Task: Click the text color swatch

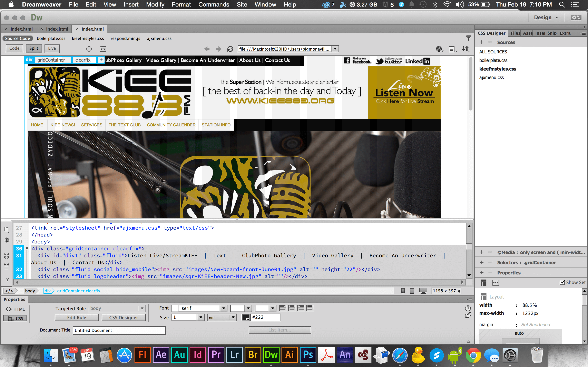Action: 245,317
